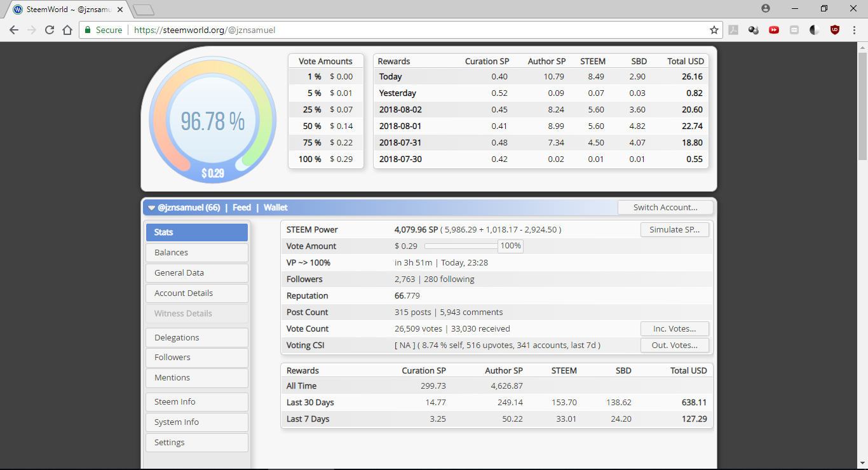Click the All Time rewards label
Screen dimensions: 868x470
tap(301, 386)
